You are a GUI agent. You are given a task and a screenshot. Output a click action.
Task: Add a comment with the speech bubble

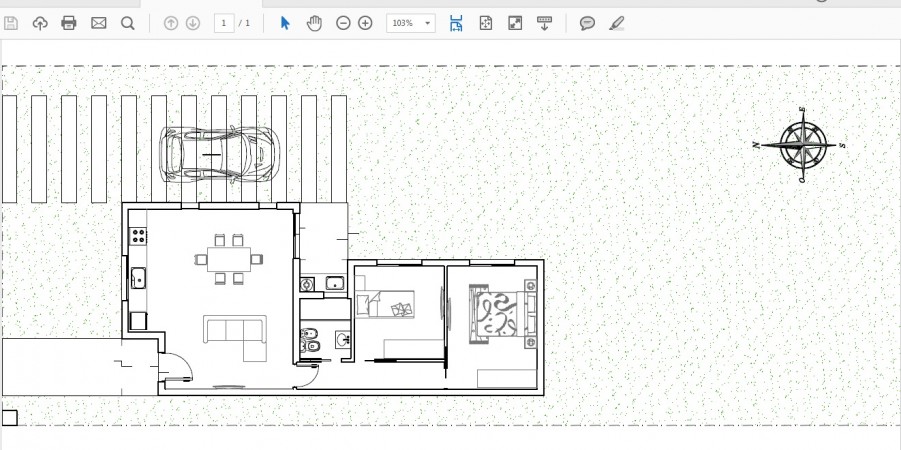(588, 23)
